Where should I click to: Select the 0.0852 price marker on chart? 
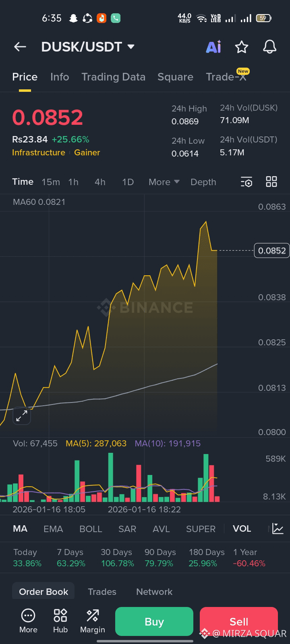(272, 250)
